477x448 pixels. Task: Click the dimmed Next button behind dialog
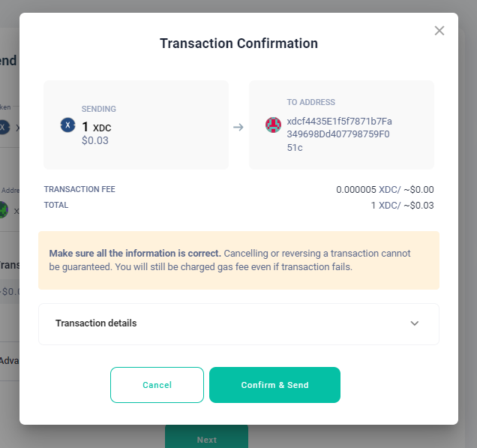pos(206,440)
